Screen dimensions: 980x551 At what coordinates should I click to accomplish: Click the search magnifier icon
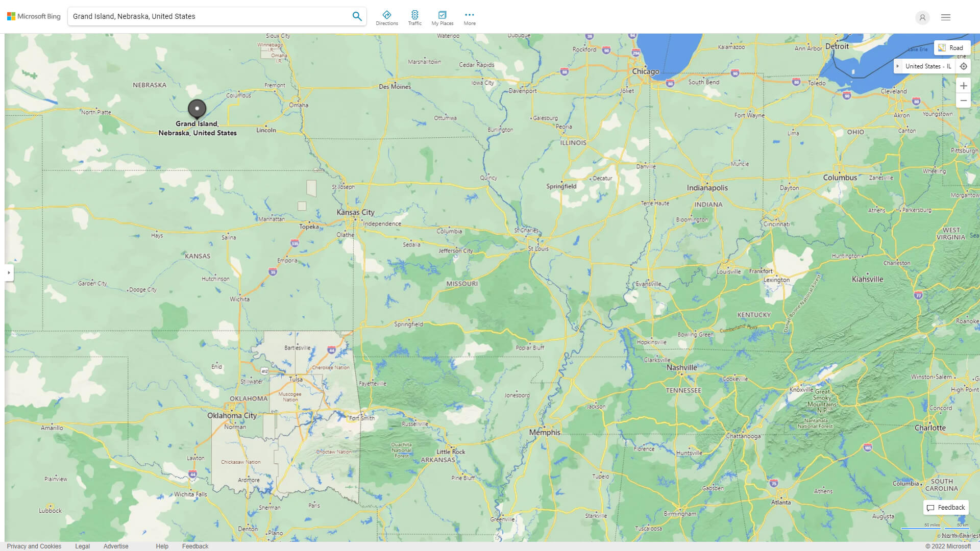pos(357,16)
